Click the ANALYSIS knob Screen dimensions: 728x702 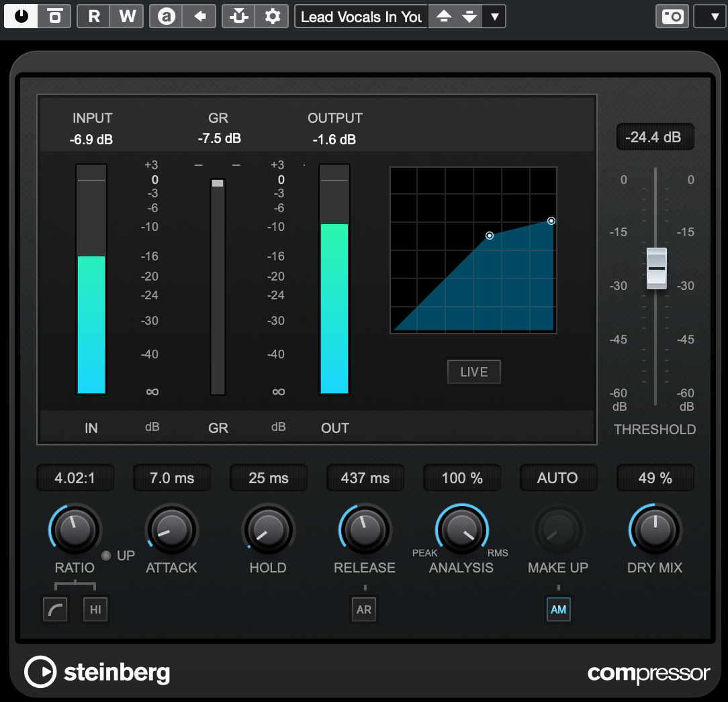[x=461, y=530]
